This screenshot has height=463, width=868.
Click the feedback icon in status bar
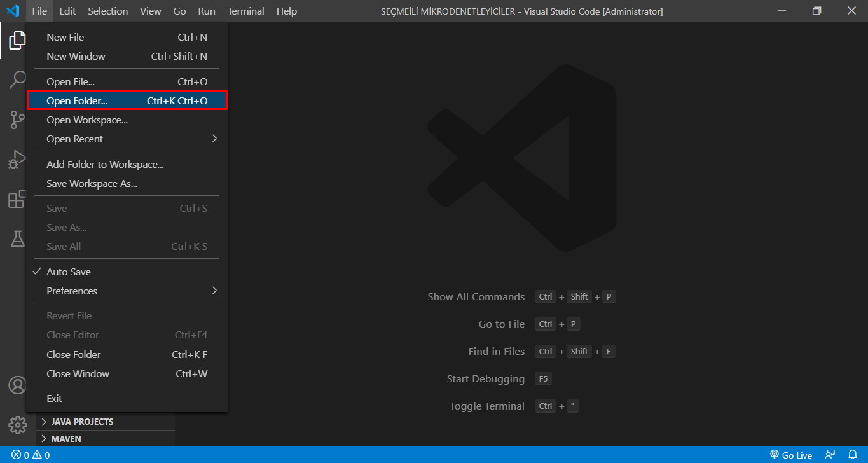(x=830, y=455)
